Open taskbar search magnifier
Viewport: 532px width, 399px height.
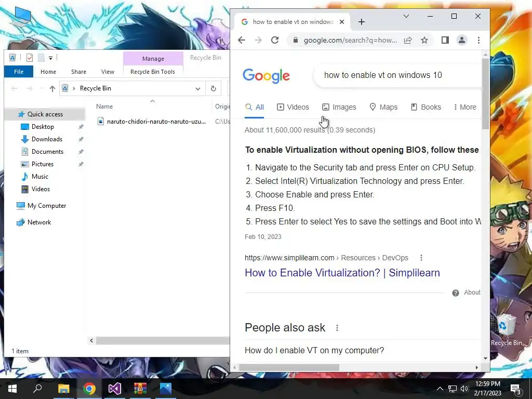tap(37, 388)
